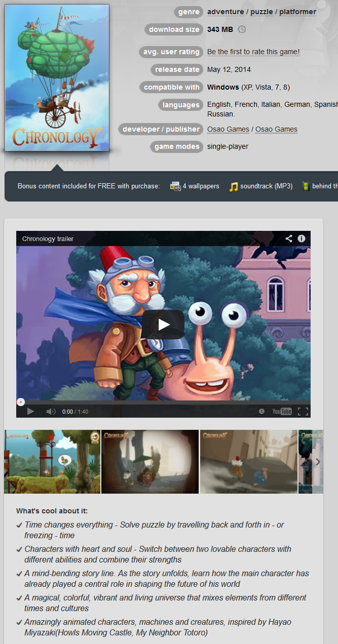This screenshot has height=644, width=338.
Task: Show next screenshots with right arrow
Action: (318, 462)
